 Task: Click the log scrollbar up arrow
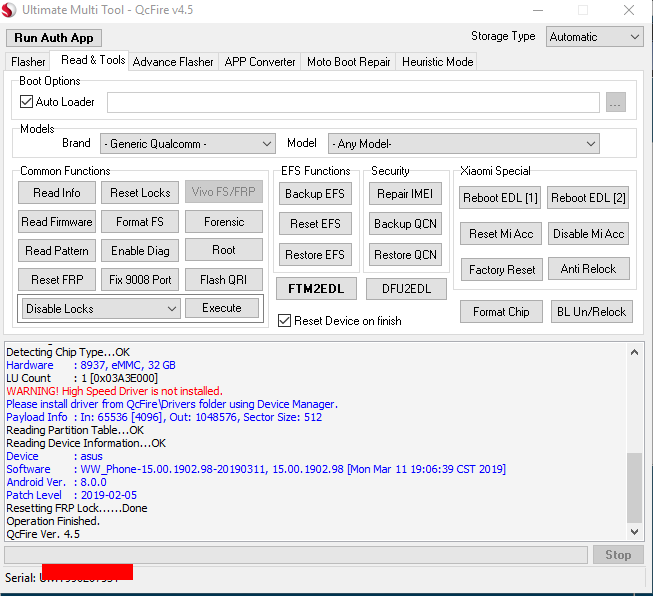(x=634, y=352)
